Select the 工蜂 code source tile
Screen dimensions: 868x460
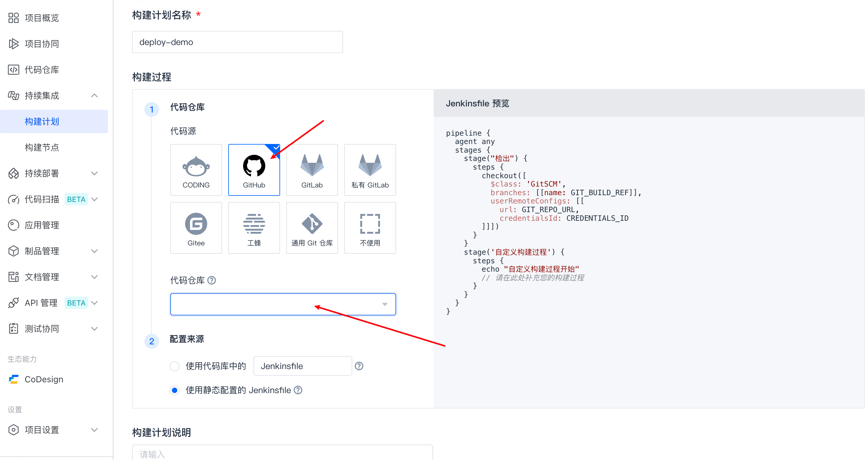coord(254,228)
